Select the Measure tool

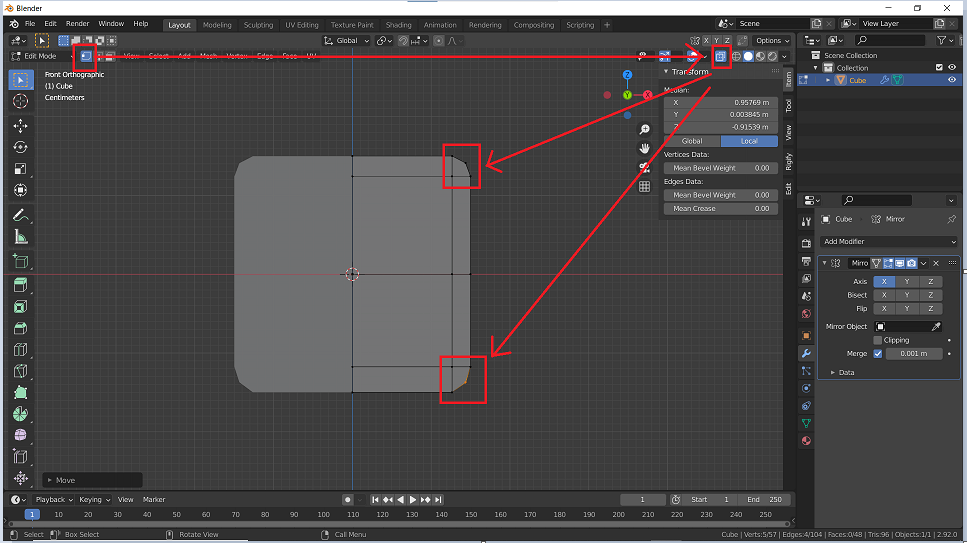20,237
